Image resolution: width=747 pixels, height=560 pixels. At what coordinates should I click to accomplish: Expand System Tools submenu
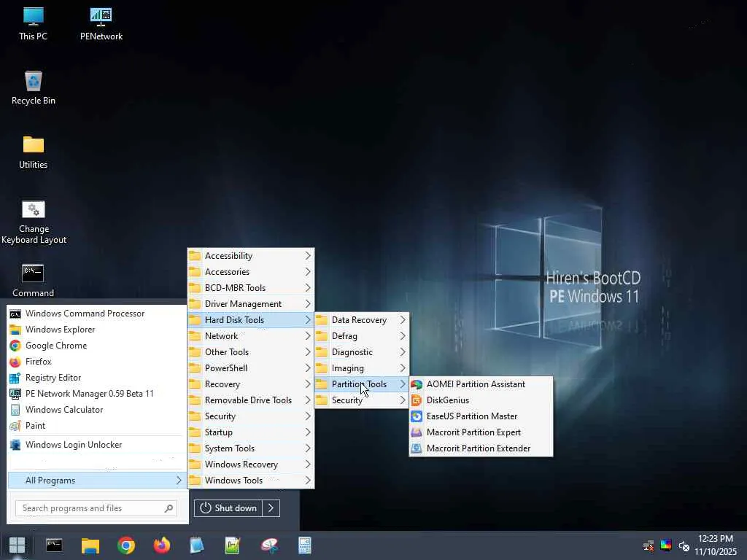pyautogui.click(x=251, y=448)
